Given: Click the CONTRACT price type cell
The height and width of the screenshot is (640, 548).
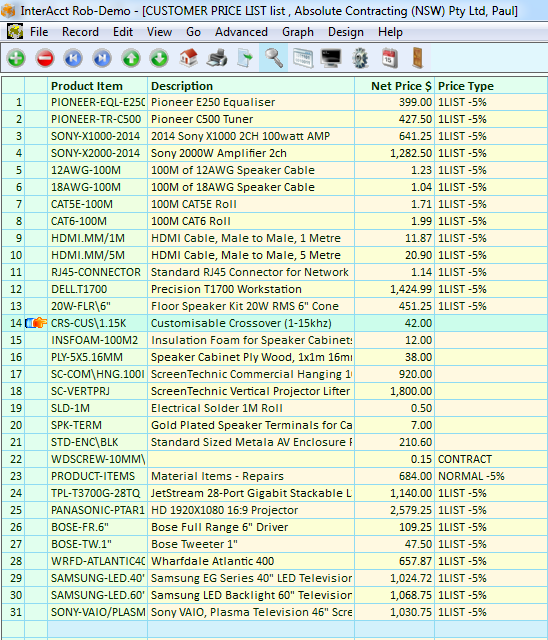Looking at the screenshot, I should click(x=491, y=459).
